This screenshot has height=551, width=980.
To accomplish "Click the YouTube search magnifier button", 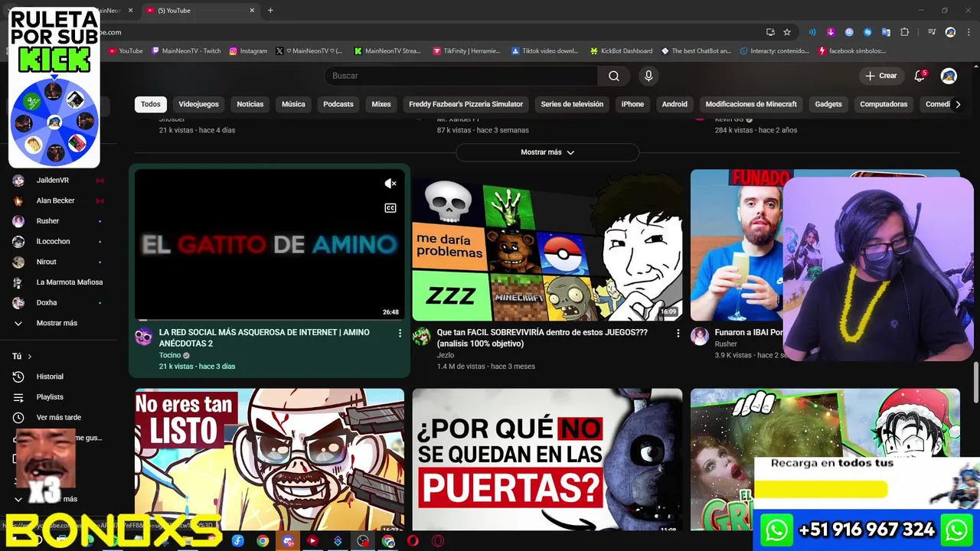I will tap(614, 76).
